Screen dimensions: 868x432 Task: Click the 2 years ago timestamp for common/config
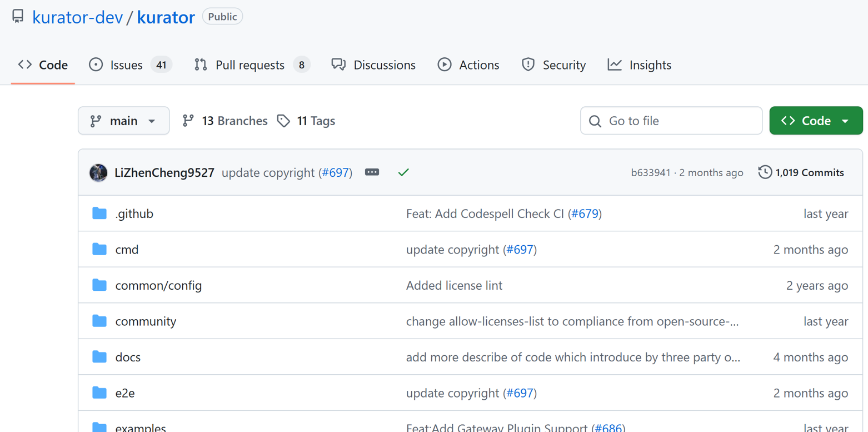pos(817,285)
